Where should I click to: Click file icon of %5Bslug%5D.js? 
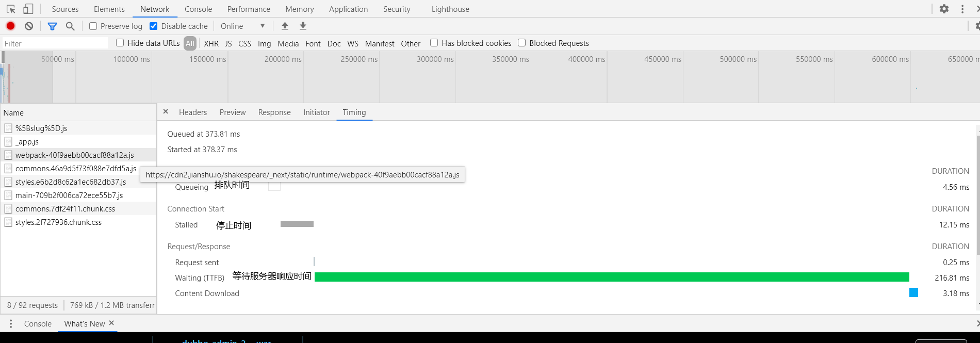click(x=8, y=128)
